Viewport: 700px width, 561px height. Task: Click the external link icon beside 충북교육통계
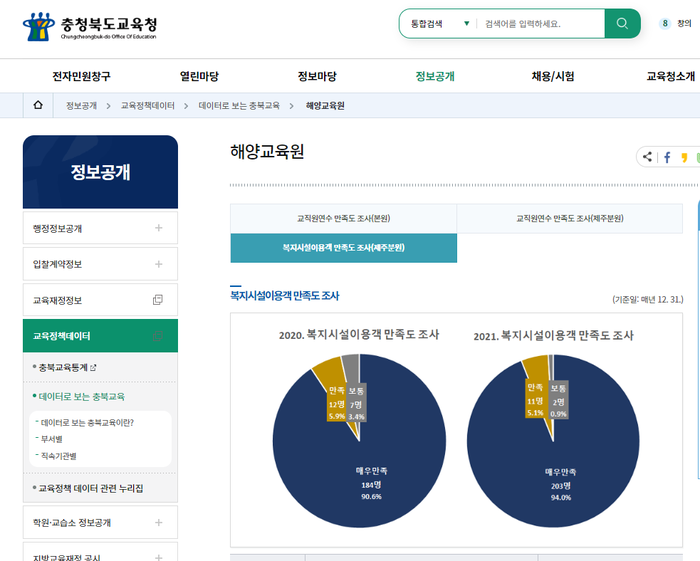(x=94, y=367)
